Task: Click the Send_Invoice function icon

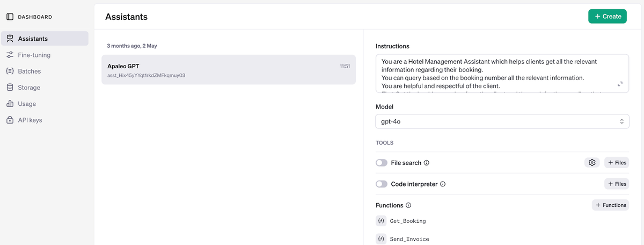Action: coord(381,239)
